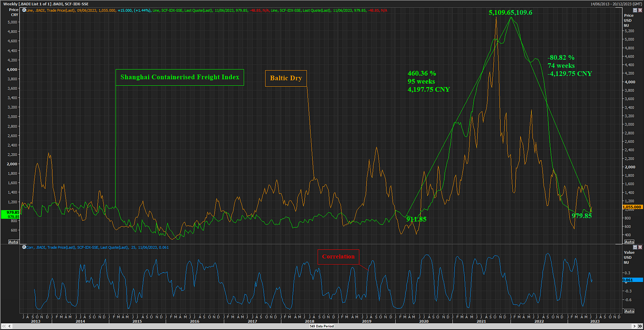Screen dimensions: 644x330
Task: Select the Shanghai Containerised Freight Index annotation
Action: 180,77
